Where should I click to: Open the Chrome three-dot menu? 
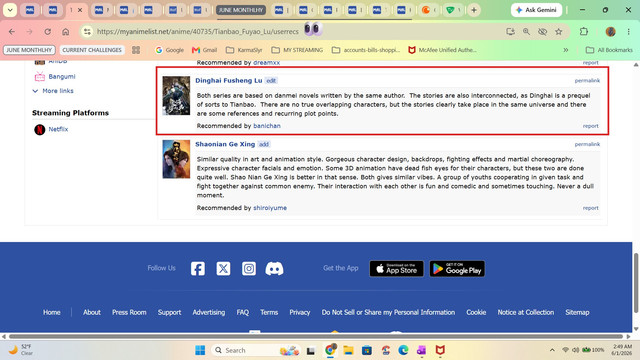tap(629, 31)
